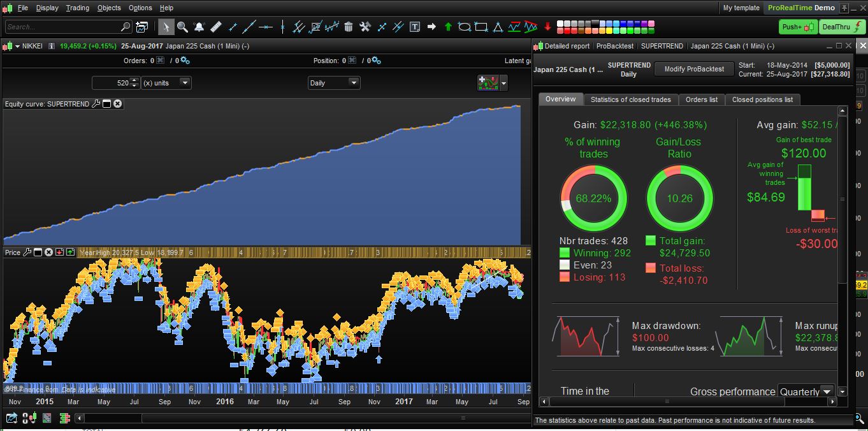868x431 pixels.
Task: Open the Options menu
Action: coord(140,8)
